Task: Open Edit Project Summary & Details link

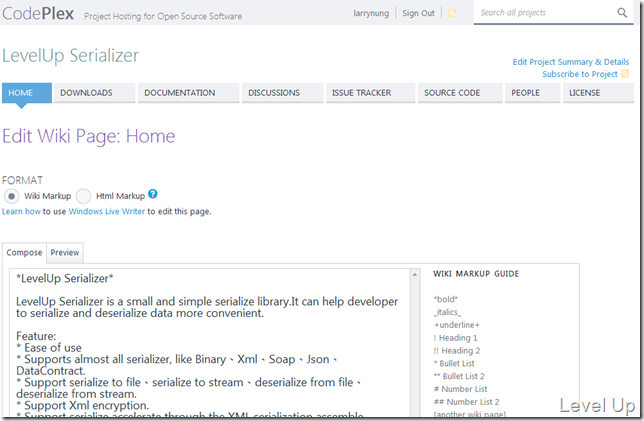Action: click(570, 62)
